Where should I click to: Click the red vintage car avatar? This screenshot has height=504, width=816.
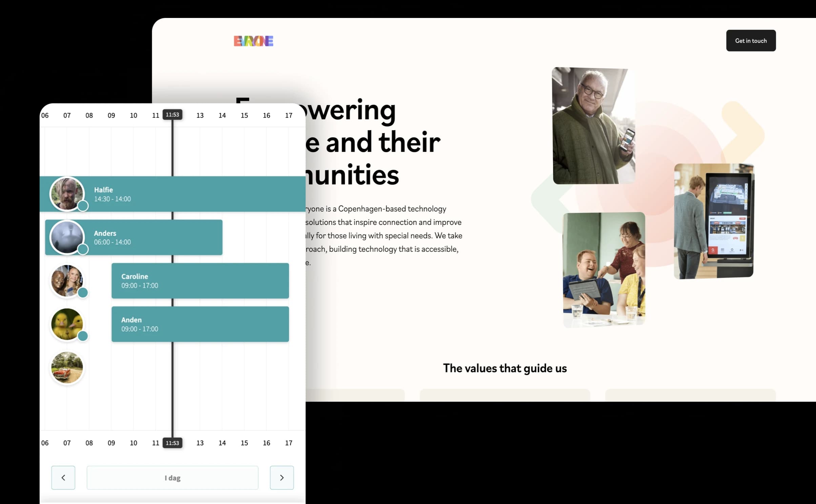pos(67,367)
